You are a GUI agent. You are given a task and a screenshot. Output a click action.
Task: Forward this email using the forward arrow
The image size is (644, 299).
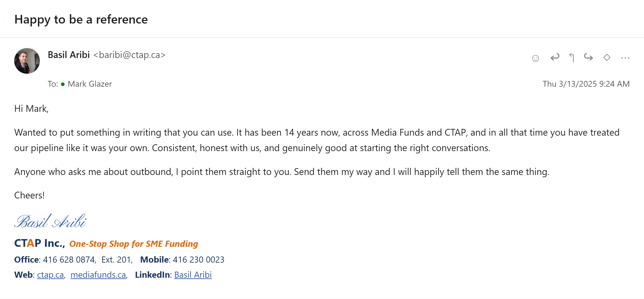589,57
